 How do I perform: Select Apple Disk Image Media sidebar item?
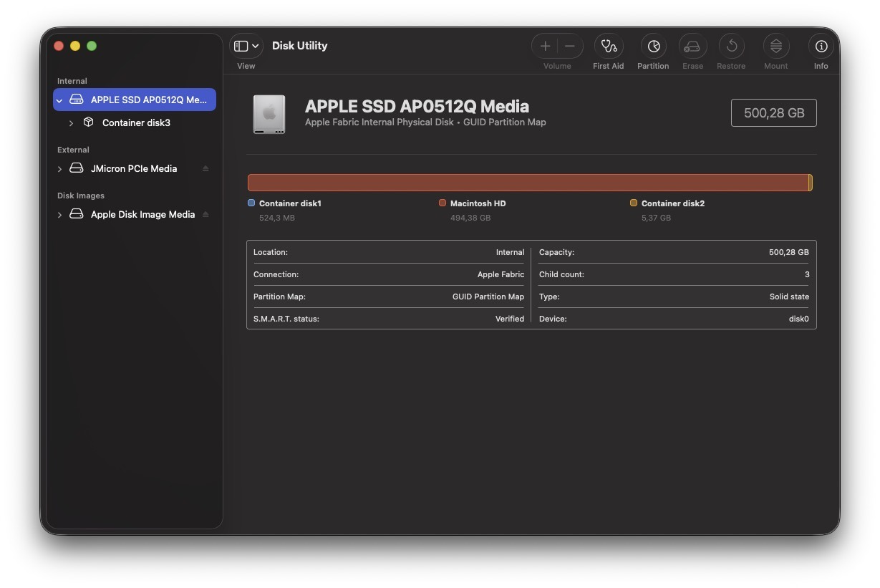135,214
